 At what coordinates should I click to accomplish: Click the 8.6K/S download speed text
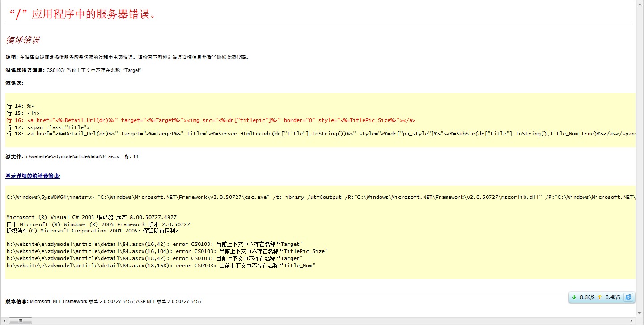587,297
